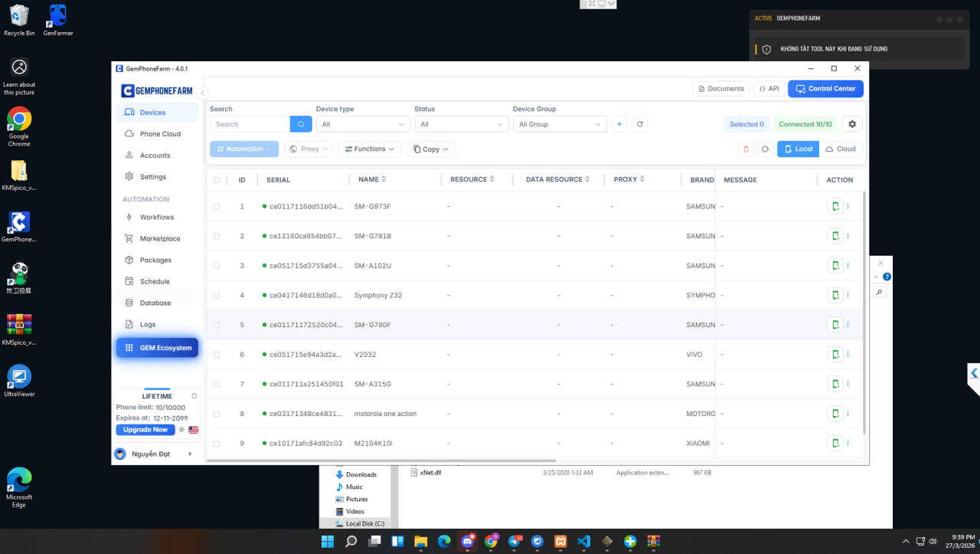Check the row 9 M2104K10I checkbox
The height and width of the screenshot is (554, 980).
217,444
